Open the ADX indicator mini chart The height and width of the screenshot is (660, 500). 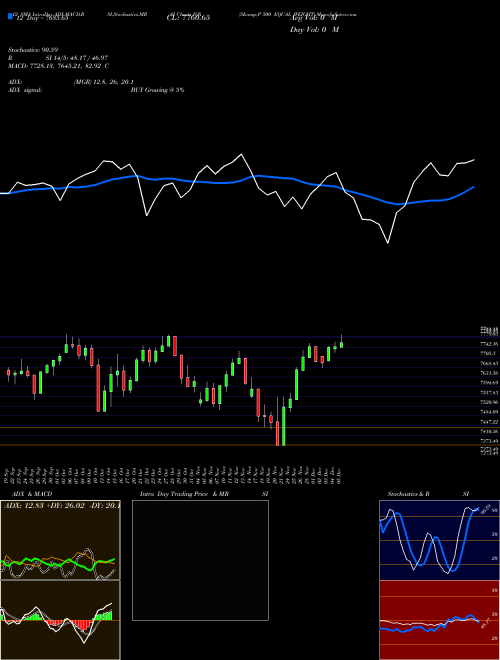(x=60, y=540)
